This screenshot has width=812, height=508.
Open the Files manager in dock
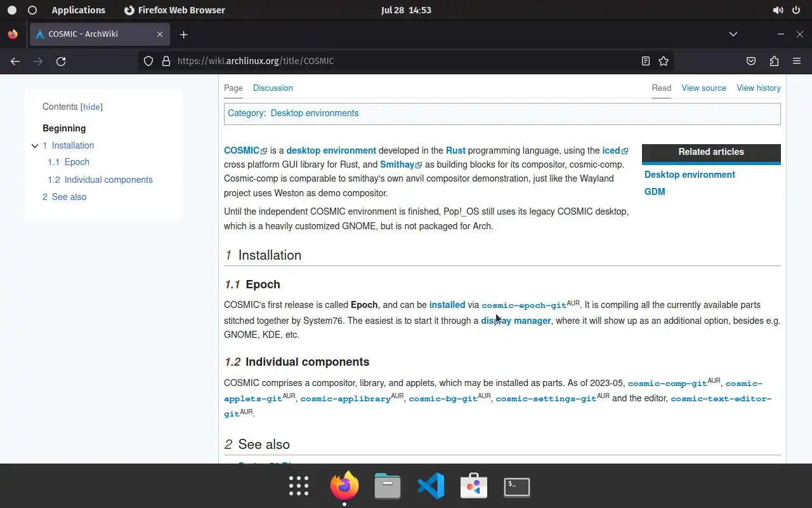(x=388, y=486)
